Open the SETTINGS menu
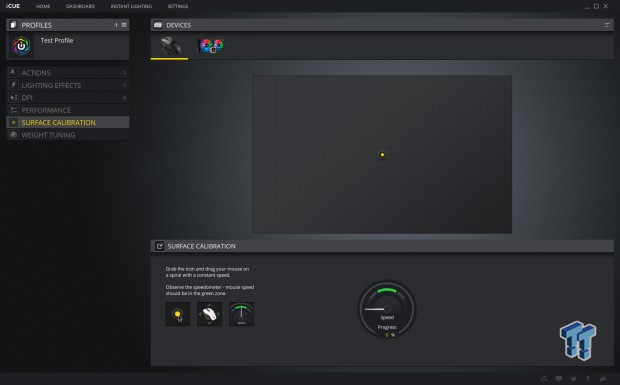The image size is (620, 385). 178,6
